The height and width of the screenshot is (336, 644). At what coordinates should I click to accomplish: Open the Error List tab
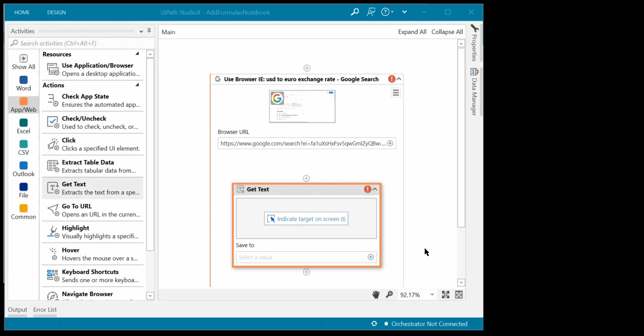click(45, 310)
